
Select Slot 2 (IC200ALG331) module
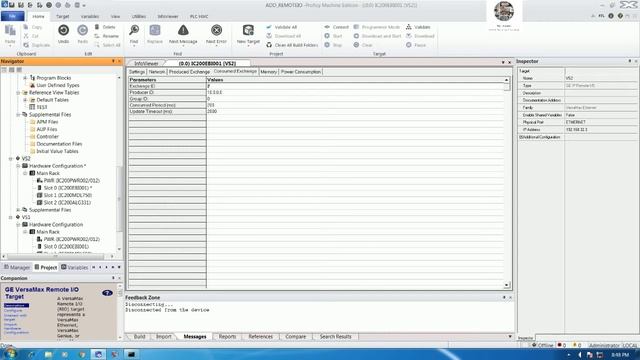[x=67, y=202]
